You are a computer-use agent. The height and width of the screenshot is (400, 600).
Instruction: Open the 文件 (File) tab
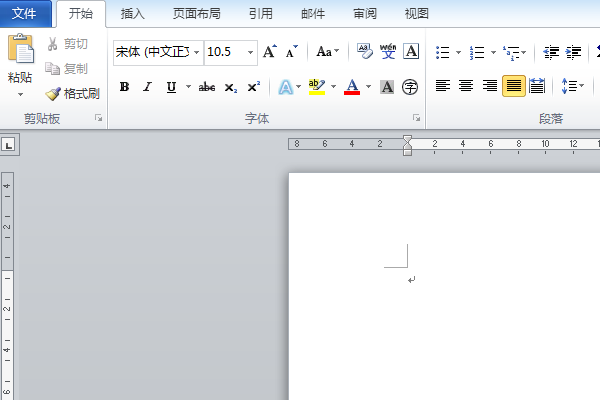[24, 14]
